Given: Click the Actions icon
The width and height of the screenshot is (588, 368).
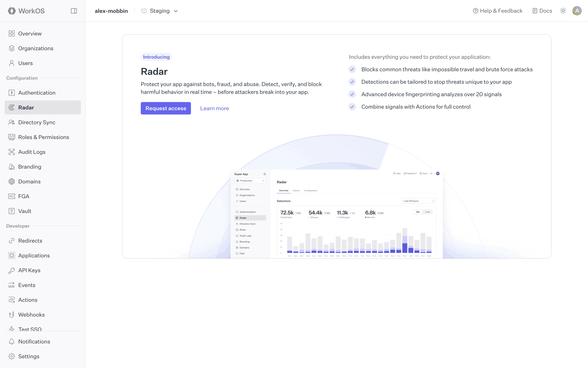Looking at the screenshot, I should (12, 300).
